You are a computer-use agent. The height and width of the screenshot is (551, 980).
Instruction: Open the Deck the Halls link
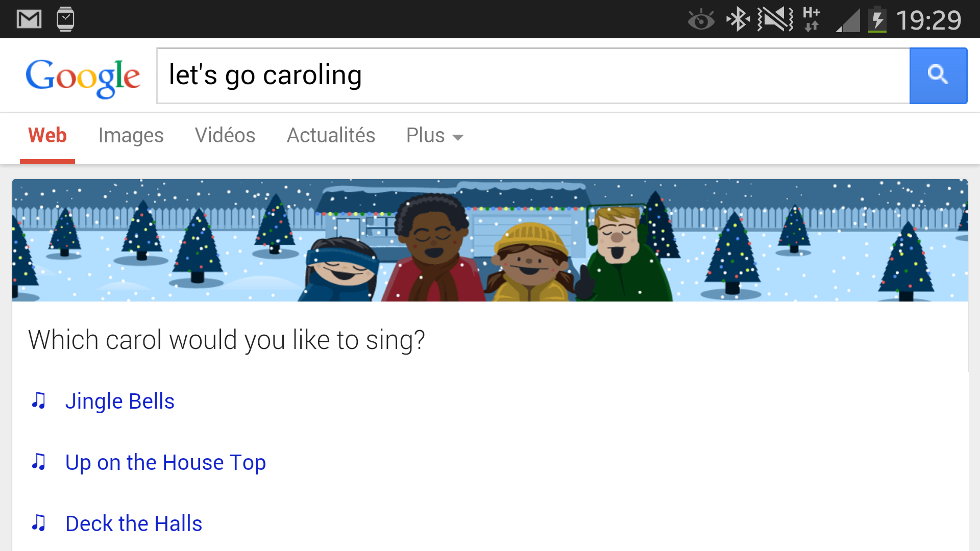click(134, 523)
